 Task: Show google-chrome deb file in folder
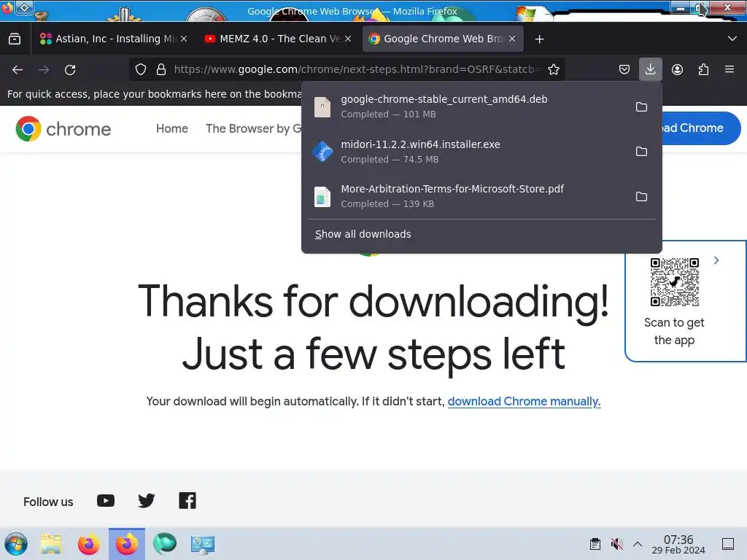pos(641,106)
